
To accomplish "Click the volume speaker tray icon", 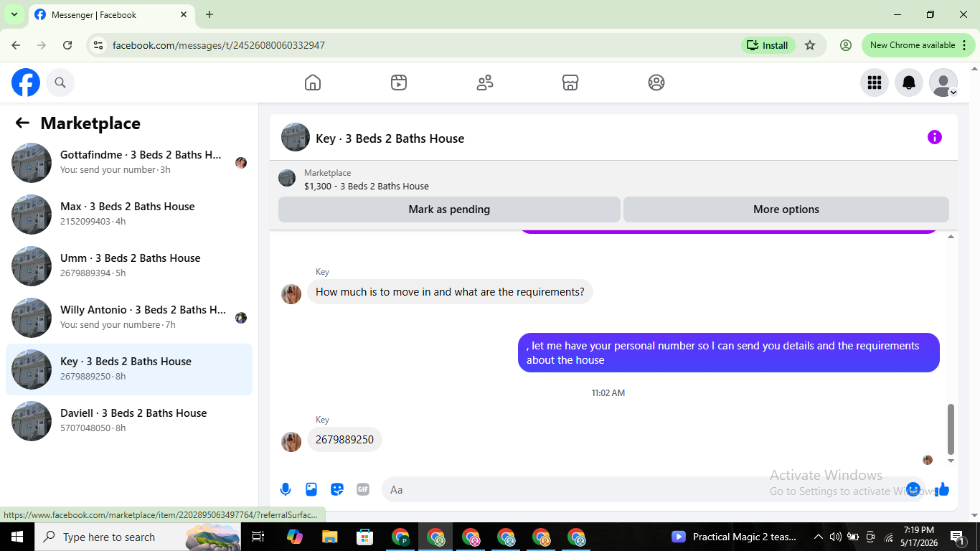I will (836, 537).
